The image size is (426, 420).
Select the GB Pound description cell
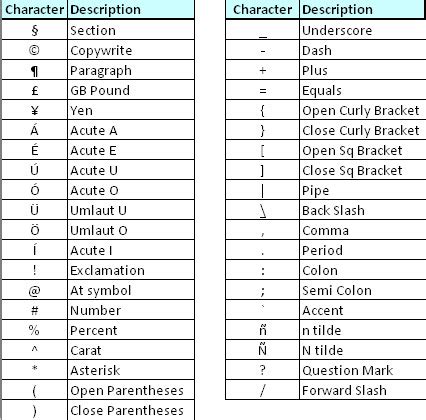[x=131, y=90]
